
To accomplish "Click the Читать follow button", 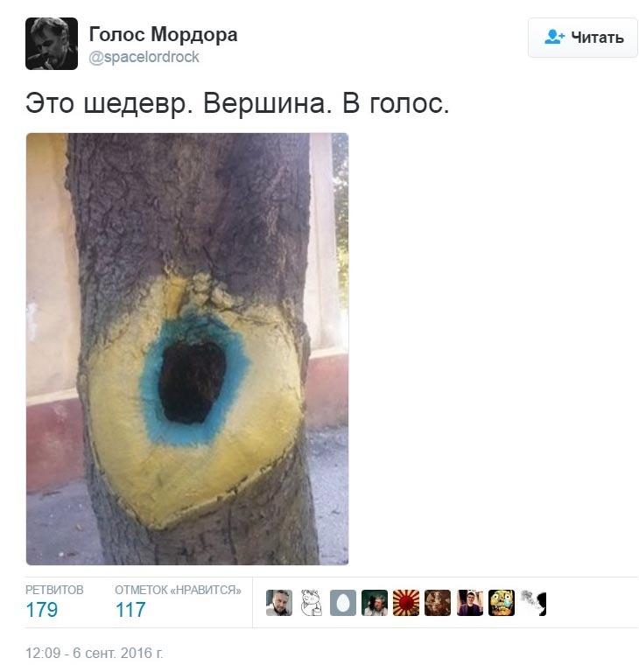I will coord(583,38).
